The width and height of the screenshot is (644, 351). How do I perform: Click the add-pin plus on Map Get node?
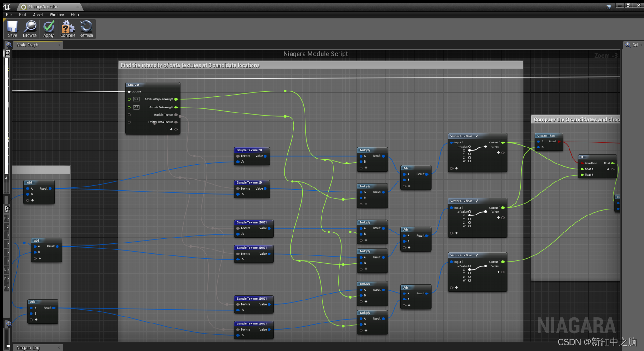click(x=171, y=130)
